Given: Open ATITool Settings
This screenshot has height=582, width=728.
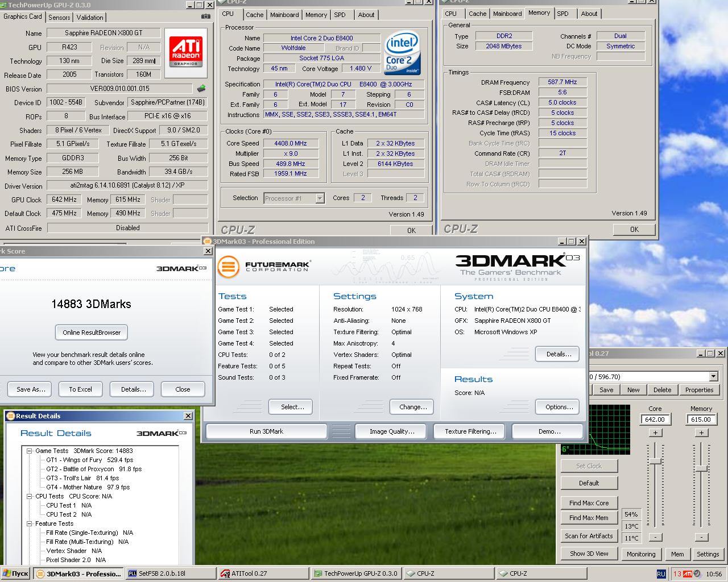Looking at the screenshot, I should tap(708, 554).
